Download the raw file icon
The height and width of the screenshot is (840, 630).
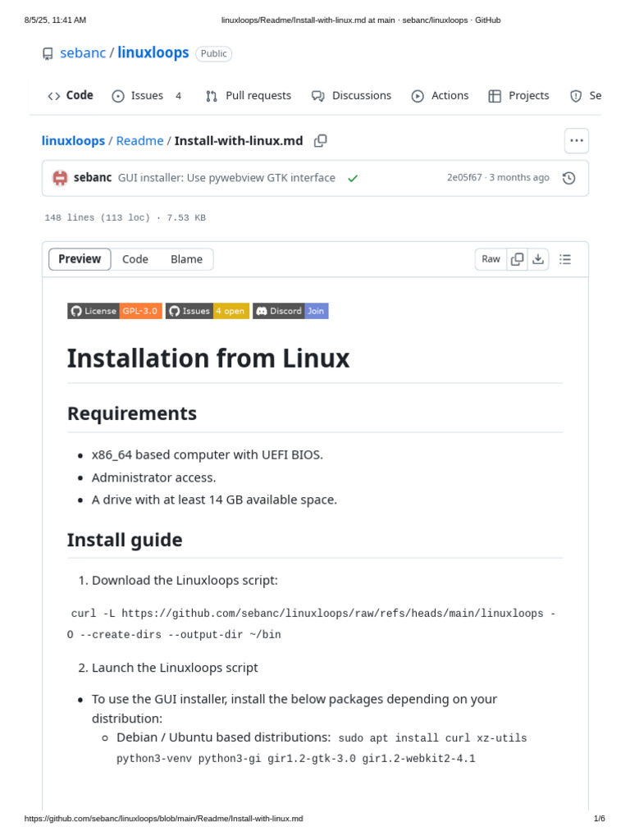[x=538, y=259]
